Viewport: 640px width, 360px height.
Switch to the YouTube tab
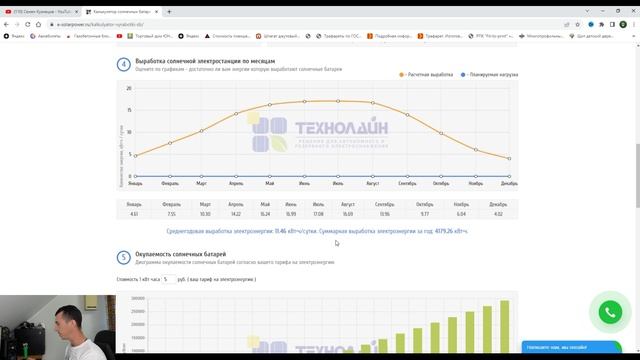click(41, 12)
